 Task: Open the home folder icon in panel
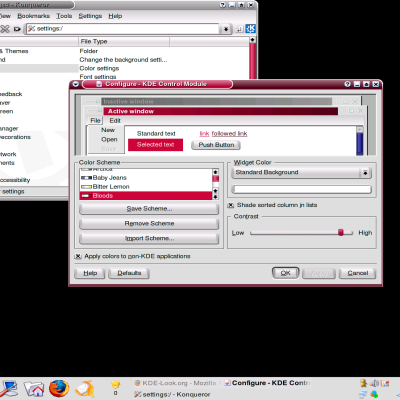34,389
